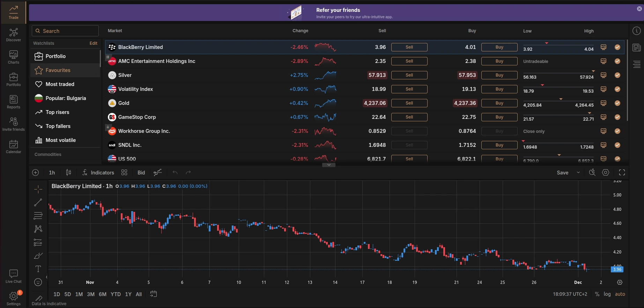The image size is (644, 308).
Task: Collapse the market list panel chevron
Action: pos(329,165)
